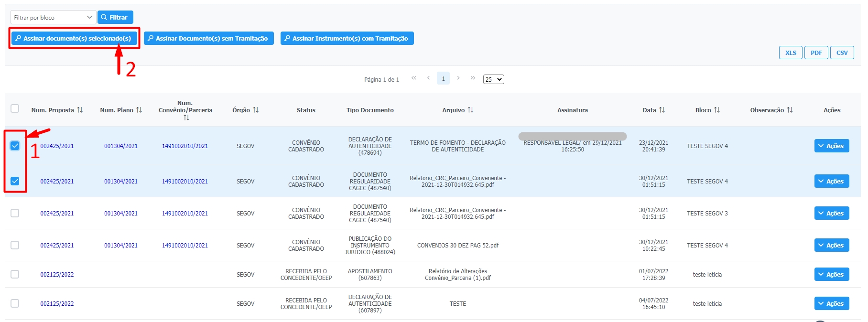868x322 pixels.
Task: Sort by Num. Proposta column arrows
Action: point(80,110)
